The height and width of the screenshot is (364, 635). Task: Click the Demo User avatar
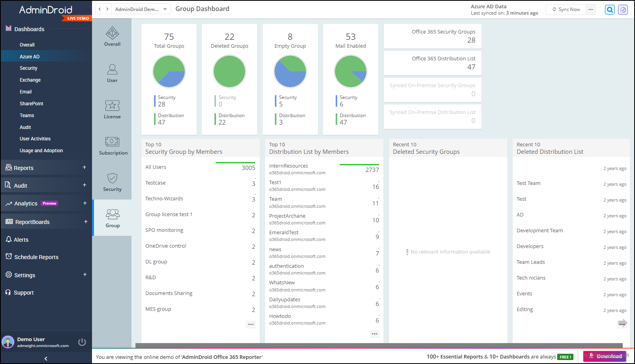(x=8, y=342)
